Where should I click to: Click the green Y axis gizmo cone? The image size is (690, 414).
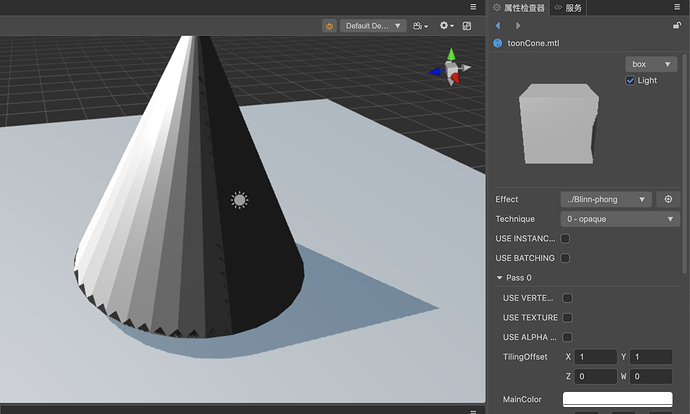tap(451, 55)
